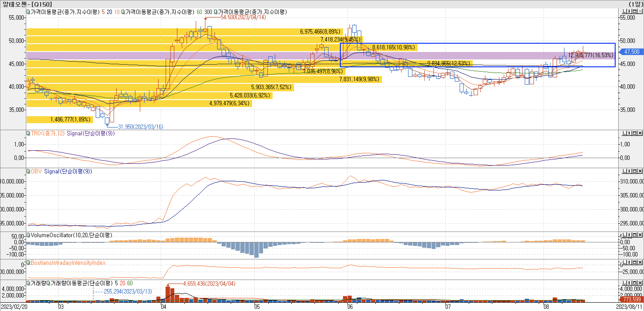Toggle the first 가격이동평균 indicator box

click(x=28, y=12)
